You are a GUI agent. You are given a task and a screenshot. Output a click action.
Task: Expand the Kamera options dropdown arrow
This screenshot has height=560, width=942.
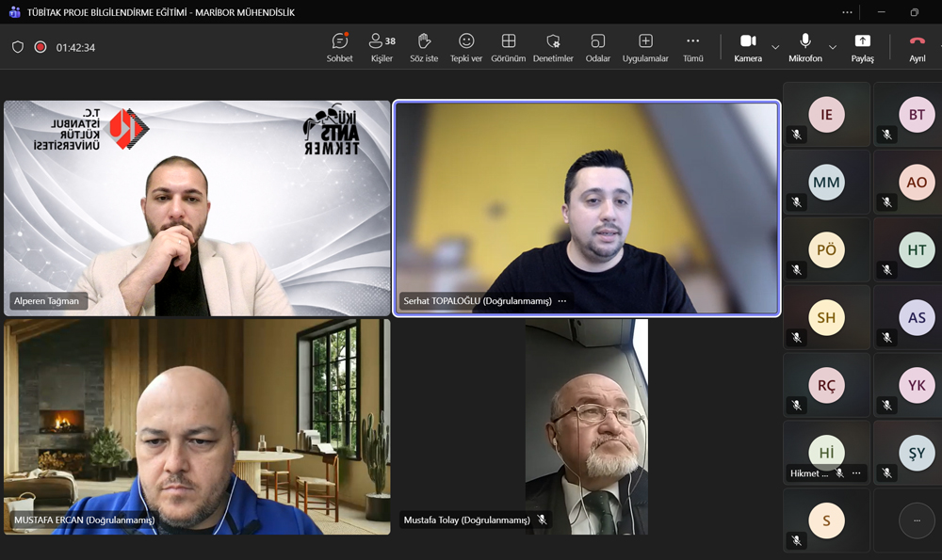[x=775, y=47]
